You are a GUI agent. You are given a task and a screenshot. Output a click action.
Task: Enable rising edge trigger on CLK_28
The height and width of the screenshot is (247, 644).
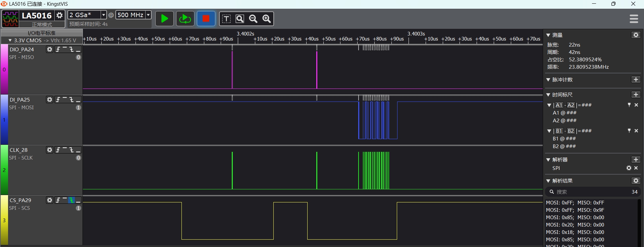(58, 150)
